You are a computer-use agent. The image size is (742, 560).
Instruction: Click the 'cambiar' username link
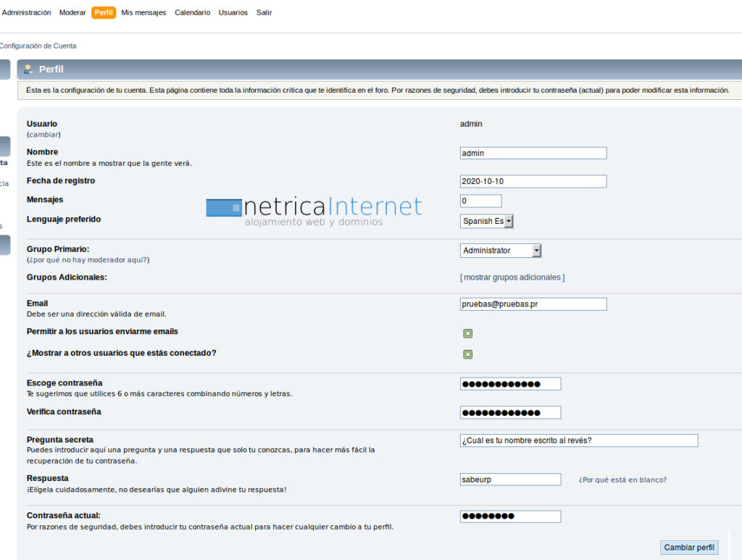[43, 134]
